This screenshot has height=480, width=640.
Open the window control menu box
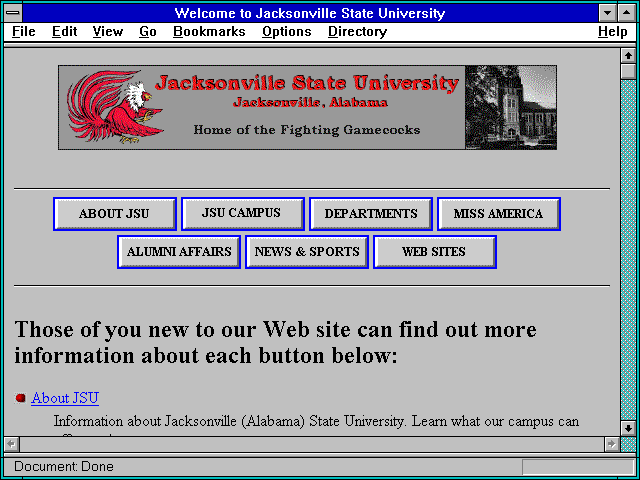[x=13, y=13]
